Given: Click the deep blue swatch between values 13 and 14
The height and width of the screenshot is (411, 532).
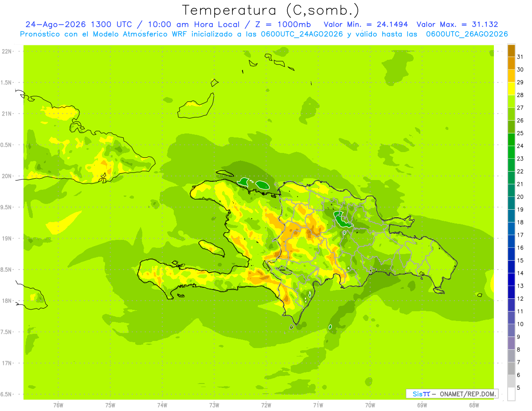Looking at the screenshot, I should pos(511,279).
